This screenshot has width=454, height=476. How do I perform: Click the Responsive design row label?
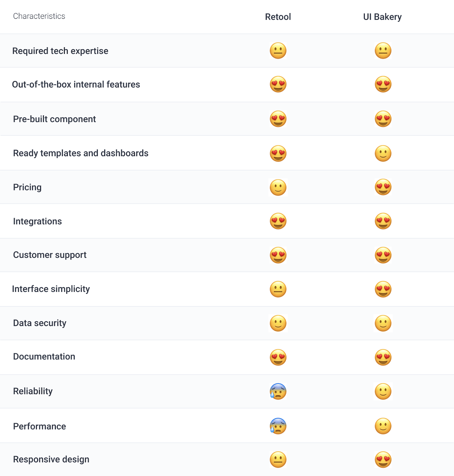[x=51, y=459]
